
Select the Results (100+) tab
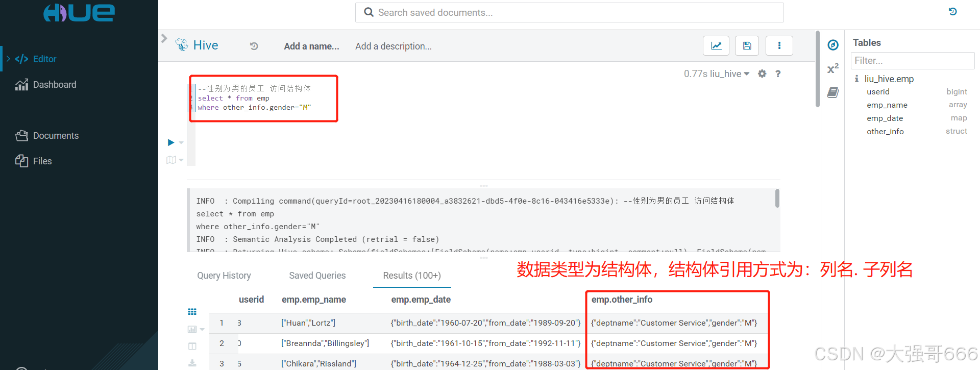pyautogui.click(x=412, y=276)
